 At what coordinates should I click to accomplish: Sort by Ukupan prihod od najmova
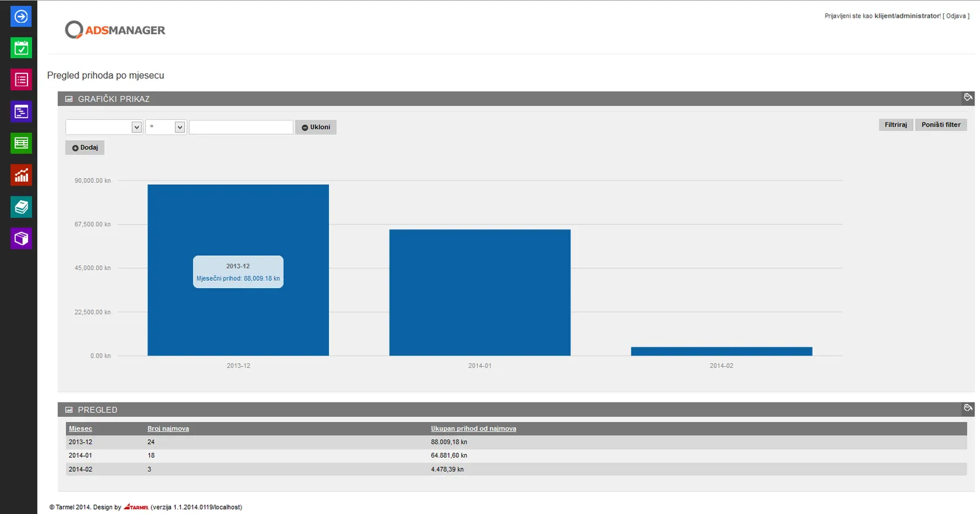pyautogui.click(x=473, y=429)
